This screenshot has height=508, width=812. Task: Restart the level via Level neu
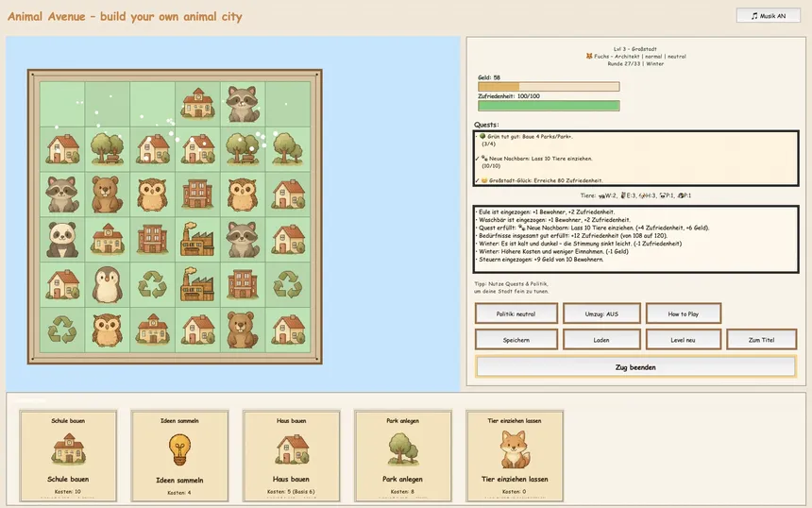click(684, 339)
